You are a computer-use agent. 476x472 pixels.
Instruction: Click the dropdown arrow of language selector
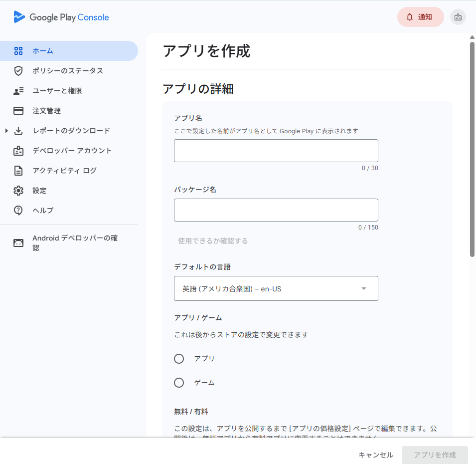coord(364,288)
